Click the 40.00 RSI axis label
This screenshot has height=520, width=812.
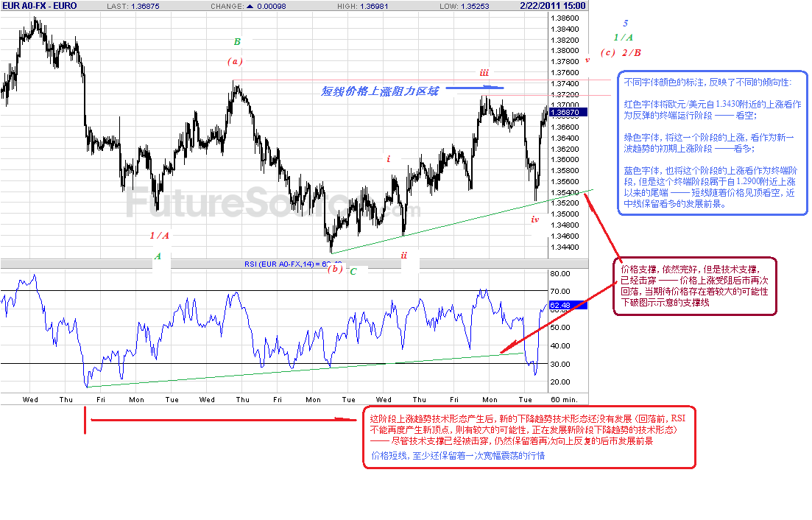click(560, 345)
